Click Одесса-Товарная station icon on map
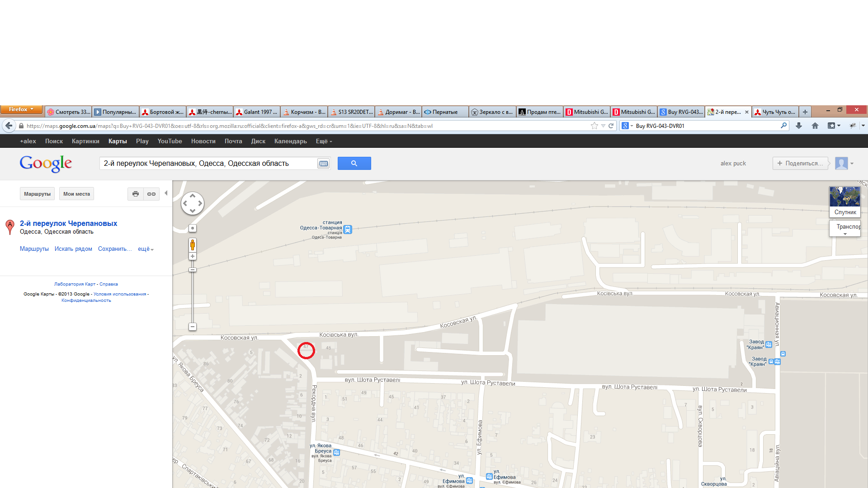This screenshot has width=868, height=488. click(x=348, y=230)
